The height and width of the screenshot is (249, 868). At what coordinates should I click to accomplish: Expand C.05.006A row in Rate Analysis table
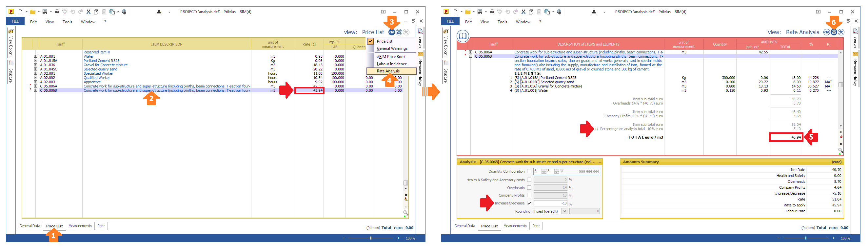click(471, 52)
